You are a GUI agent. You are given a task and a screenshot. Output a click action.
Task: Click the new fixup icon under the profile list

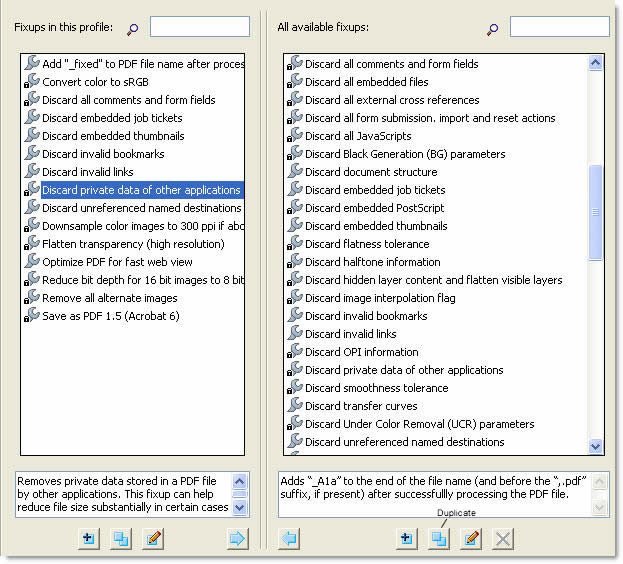coord(88,538)
